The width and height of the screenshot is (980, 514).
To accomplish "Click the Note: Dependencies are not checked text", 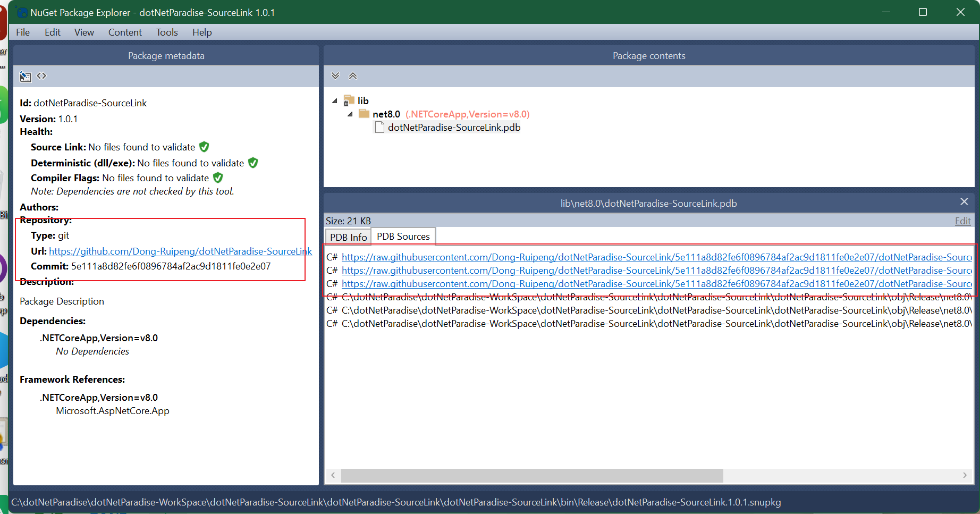I will [132, 191].
